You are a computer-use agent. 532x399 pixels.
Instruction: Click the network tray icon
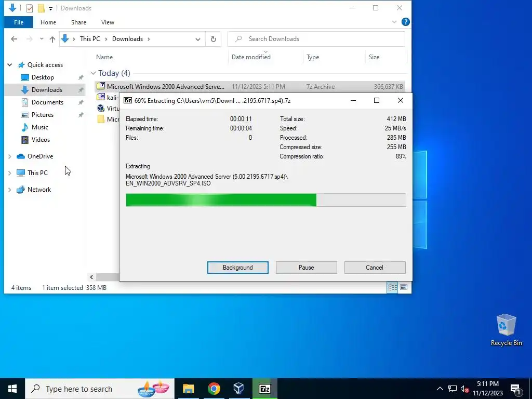[453, 389]
